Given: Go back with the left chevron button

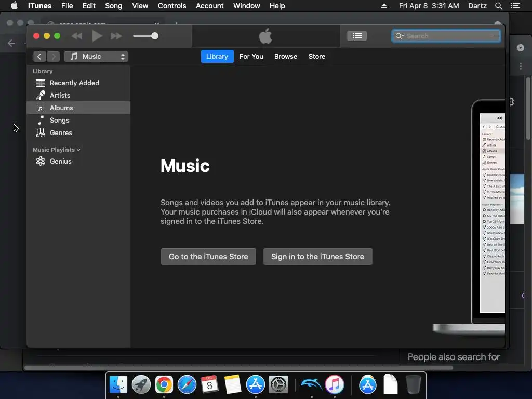Looking at the screenshot, I should pos(39,57).
